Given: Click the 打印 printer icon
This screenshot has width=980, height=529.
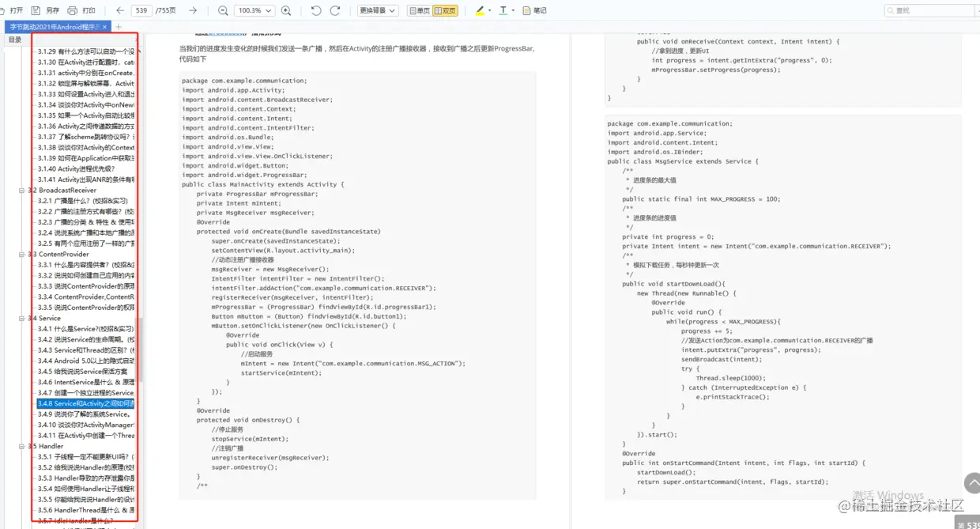Looking at the screenshot, I should pos(73,10).
